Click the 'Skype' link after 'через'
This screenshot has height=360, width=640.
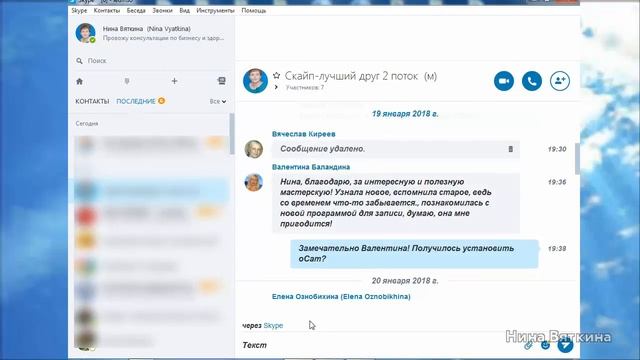pos(273,325)
